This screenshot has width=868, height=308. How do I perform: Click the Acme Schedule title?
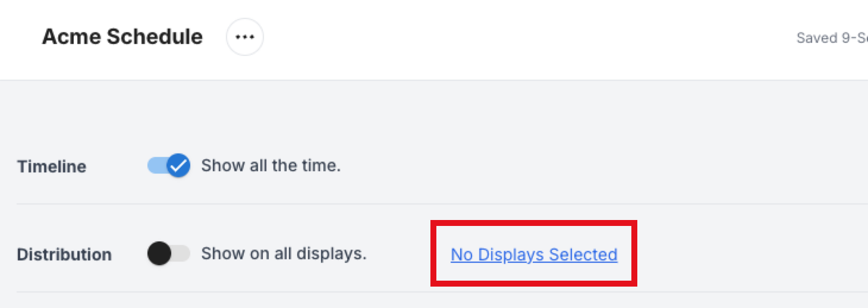point(122,37)
